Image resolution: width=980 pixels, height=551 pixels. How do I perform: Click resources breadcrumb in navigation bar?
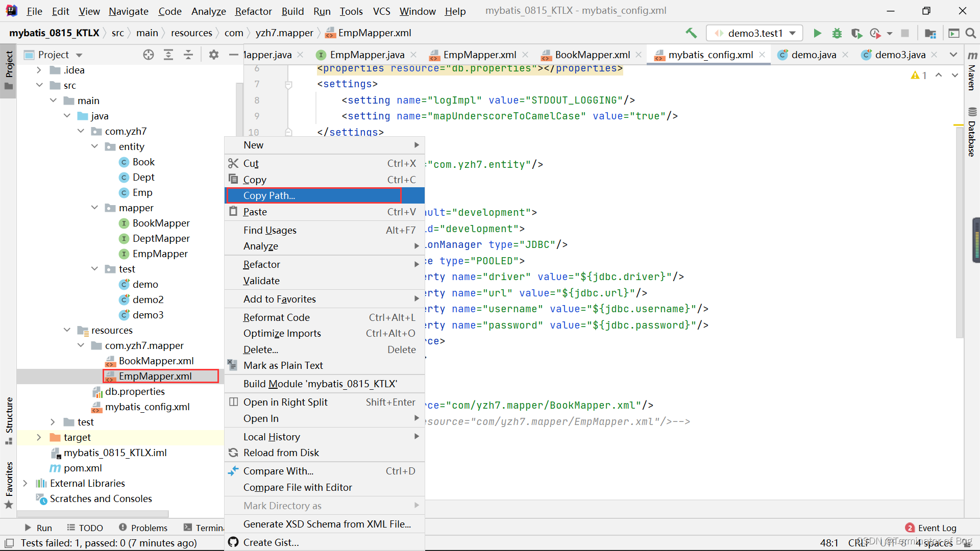191,33
